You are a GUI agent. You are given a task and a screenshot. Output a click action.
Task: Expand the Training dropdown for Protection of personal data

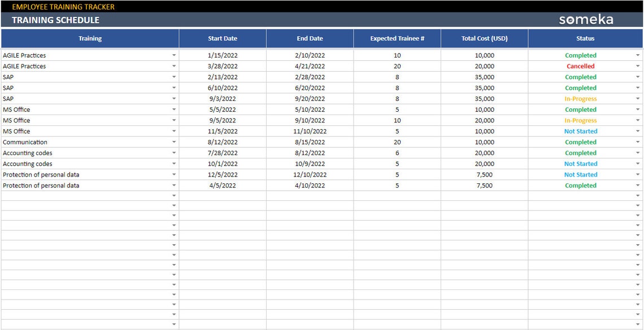(x=173, y=174)
